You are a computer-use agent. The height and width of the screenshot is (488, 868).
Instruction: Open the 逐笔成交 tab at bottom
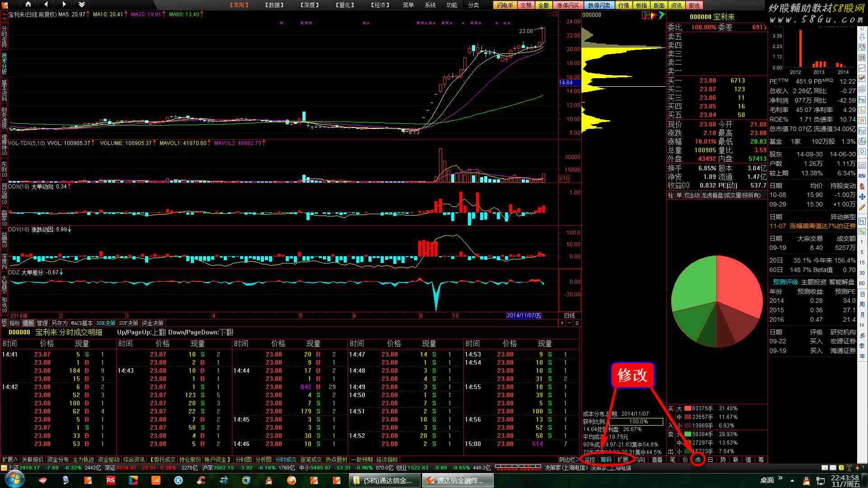(x=311, y=460)
